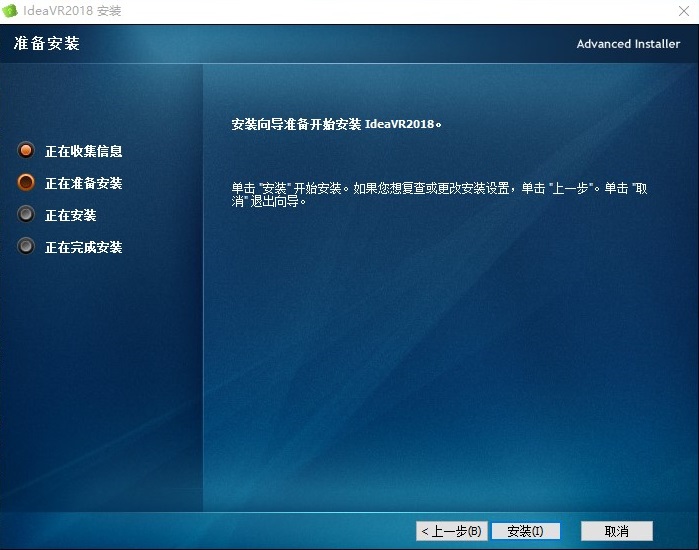
Task: Click the 正在安装 step indicator
Action: point(26,214)
